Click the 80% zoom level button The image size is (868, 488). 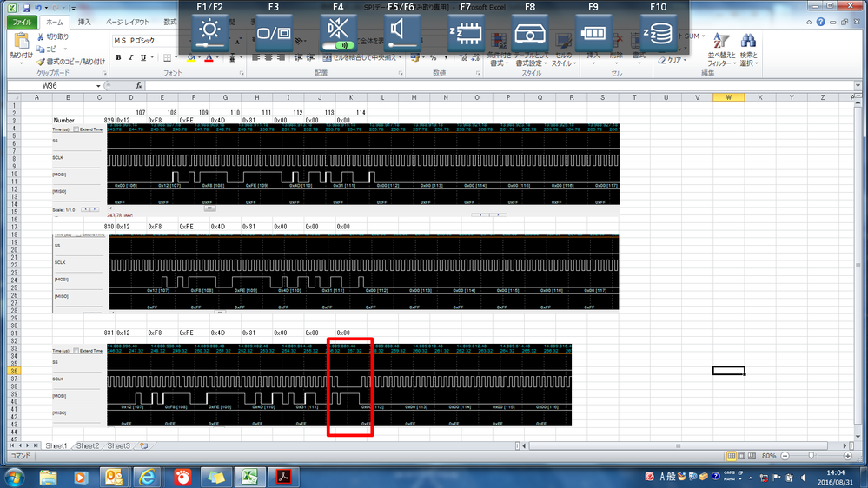[x=769, y=456]
